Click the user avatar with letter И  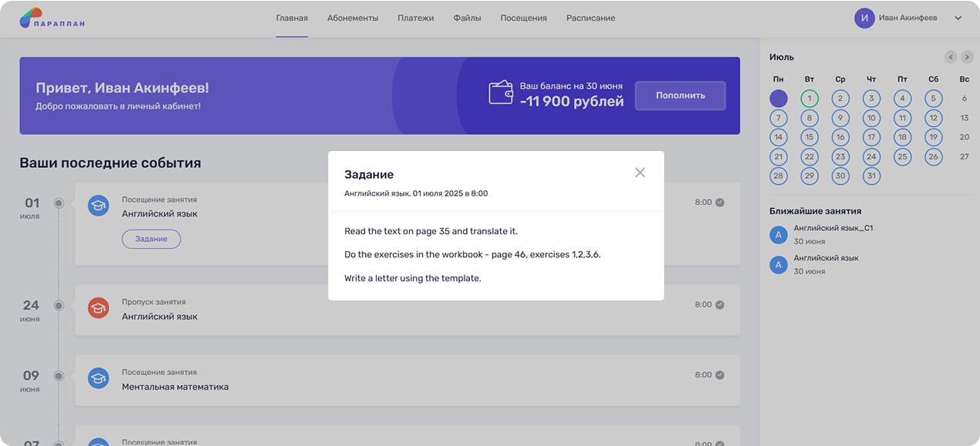(864, 18)
